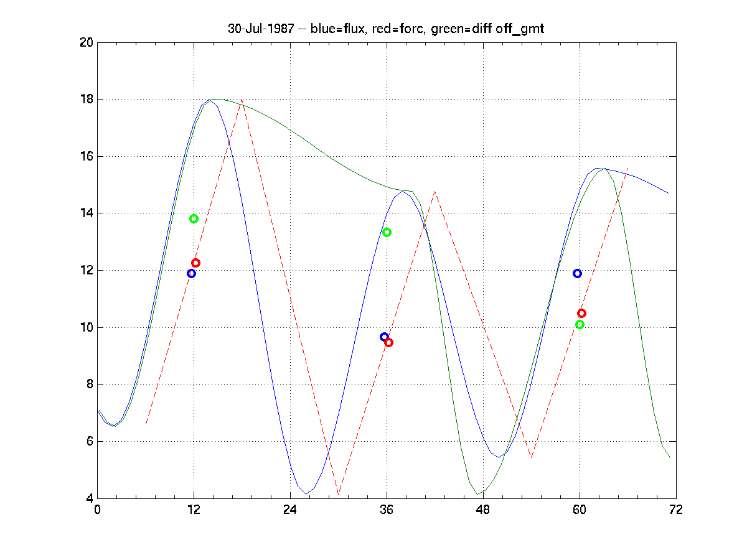Click the x-axis tick label 72
Screen dimensions: 747x560
[x=676, y=510]
